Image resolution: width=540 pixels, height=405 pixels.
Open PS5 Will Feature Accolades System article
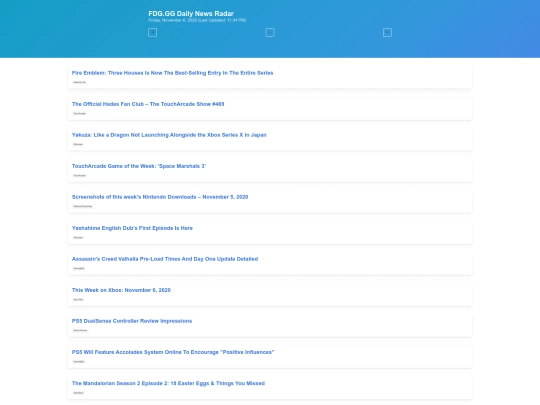coord(173,352)
